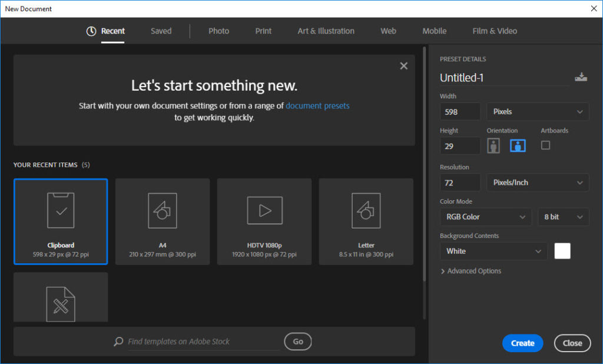Click the white background color swatch

(x=562, y=251)
